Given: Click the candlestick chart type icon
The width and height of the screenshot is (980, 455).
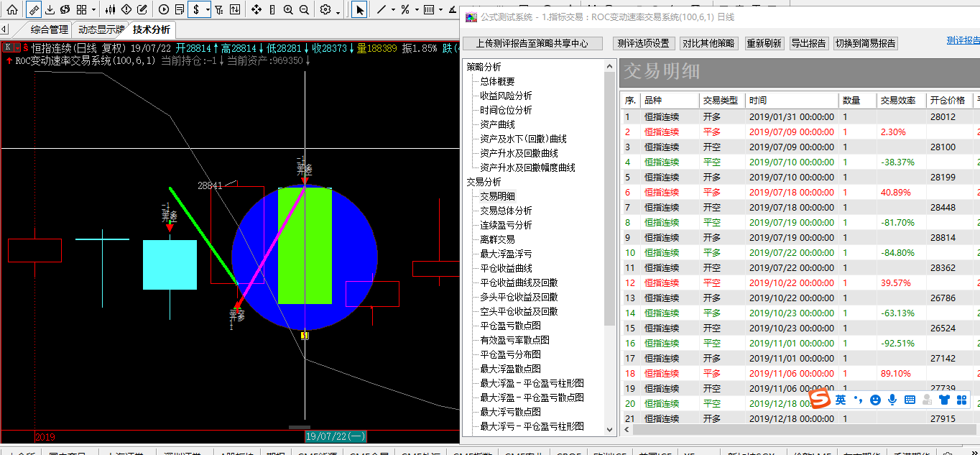Looking at the screenshot, I should click(110, 9).
